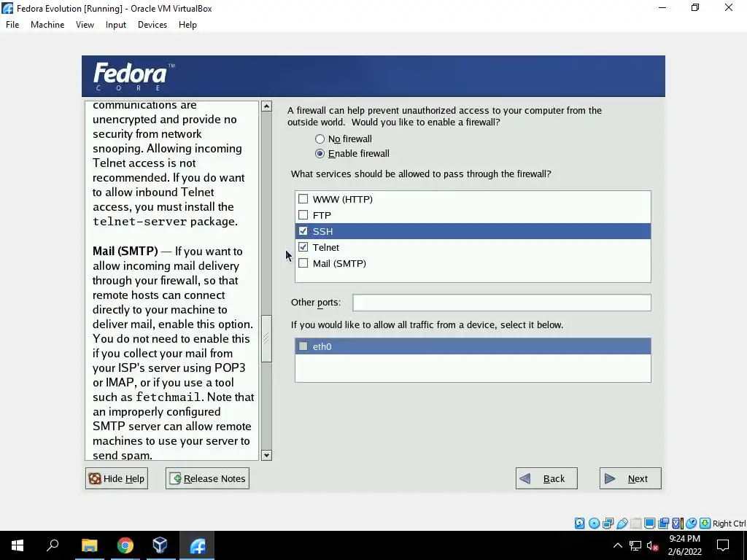Click the muted volume tray icon
Screen dimensions: 747x560
pyautogui.click(x=652, y=545)
